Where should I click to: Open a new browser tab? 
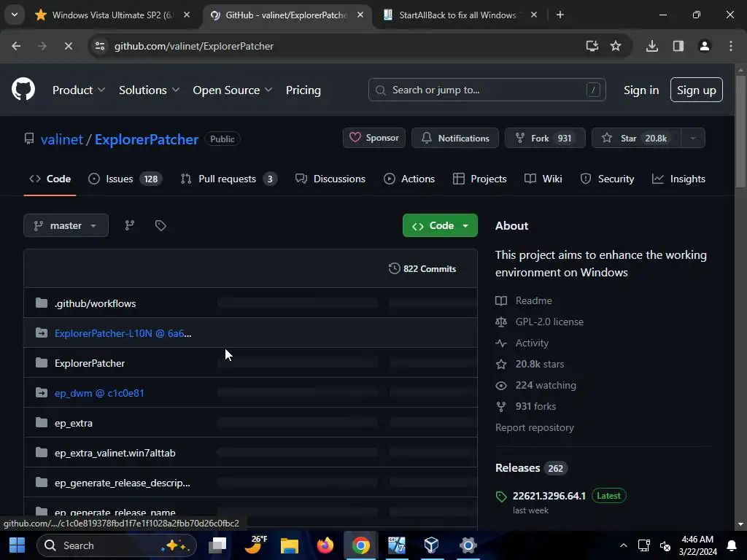tap(560, 15)
